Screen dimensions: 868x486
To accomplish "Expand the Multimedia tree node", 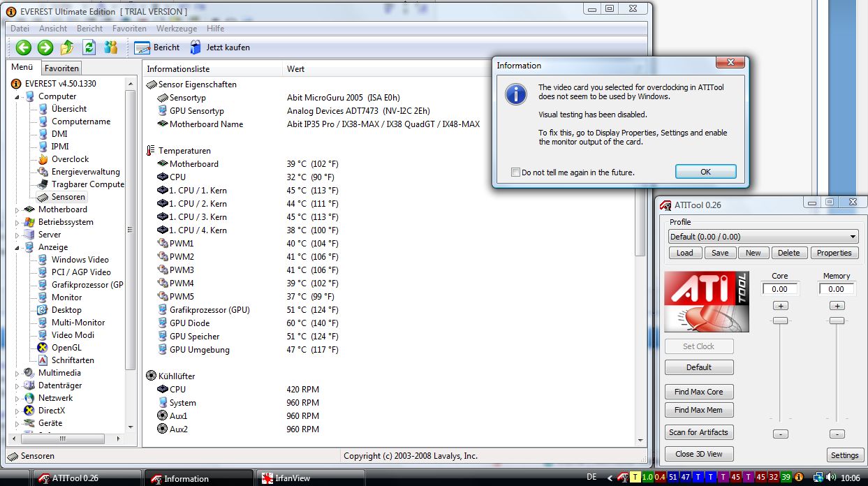I will point(17,373).
